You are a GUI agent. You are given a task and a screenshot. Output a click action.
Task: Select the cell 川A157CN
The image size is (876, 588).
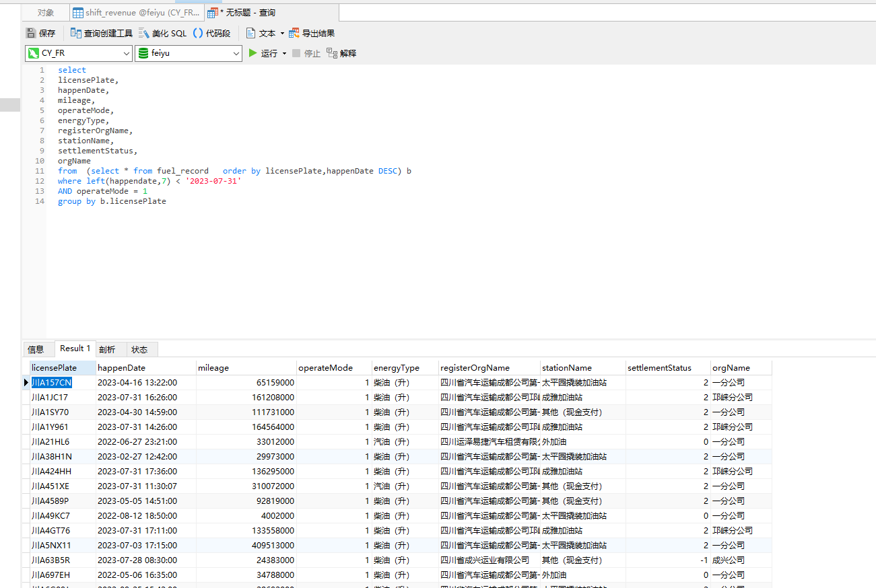tap(62, 382)
